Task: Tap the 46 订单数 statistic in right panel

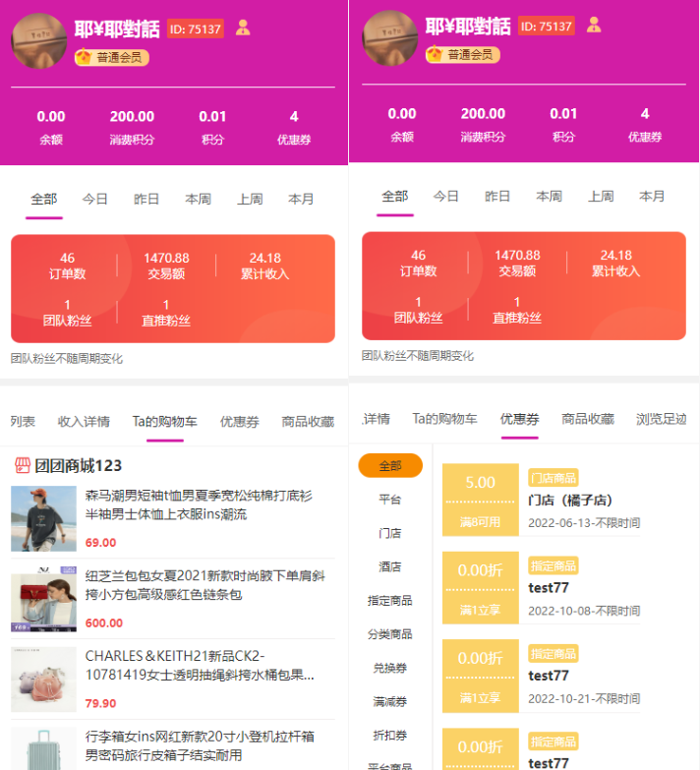Action: (x=418, y=264)
